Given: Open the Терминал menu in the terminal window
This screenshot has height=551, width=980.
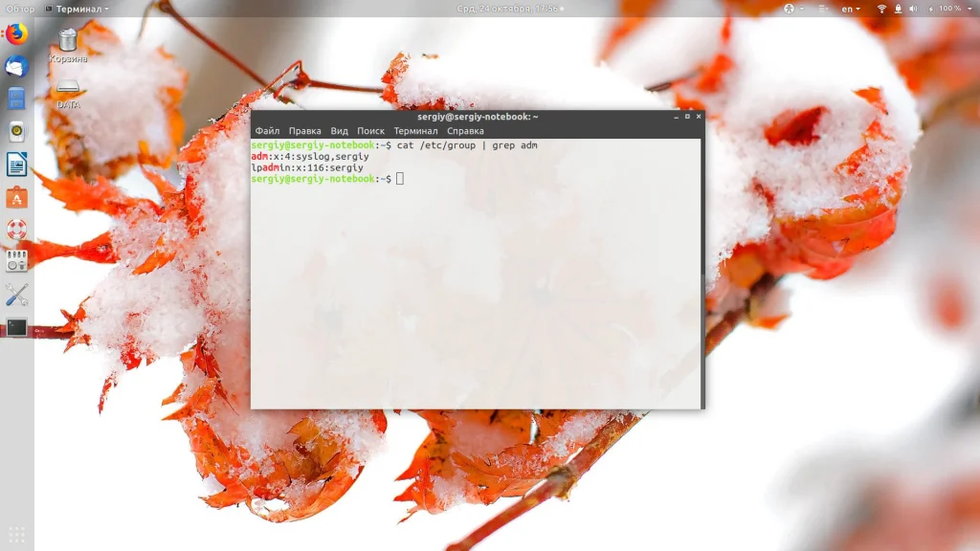Looking at the screenshot, I should tap(415, 130).
